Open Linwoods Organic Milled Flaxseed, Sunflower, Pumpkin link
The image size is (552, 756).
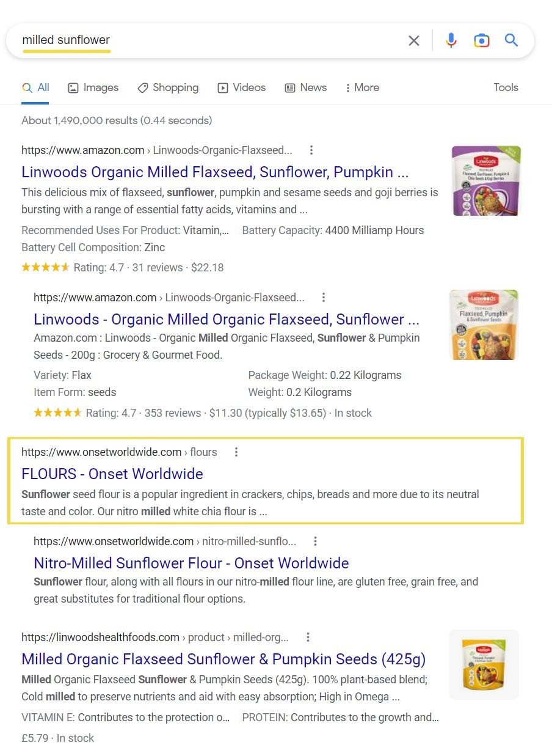pyautogui.click(x=215, y=172)
